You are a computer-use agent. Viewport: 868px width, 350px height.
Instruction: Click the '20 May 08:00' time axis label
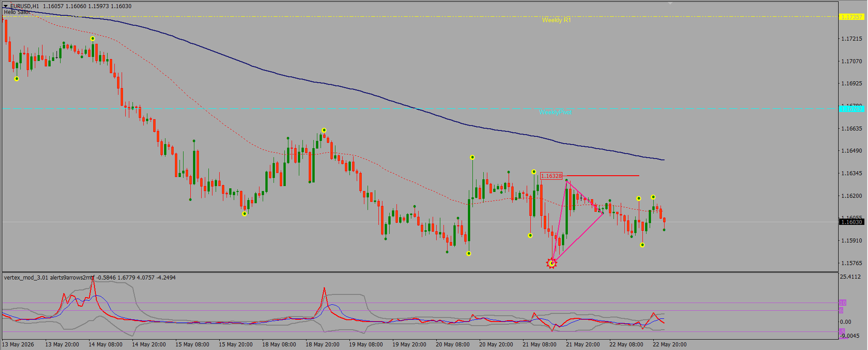pyautogui.click(x=453, y=345)
